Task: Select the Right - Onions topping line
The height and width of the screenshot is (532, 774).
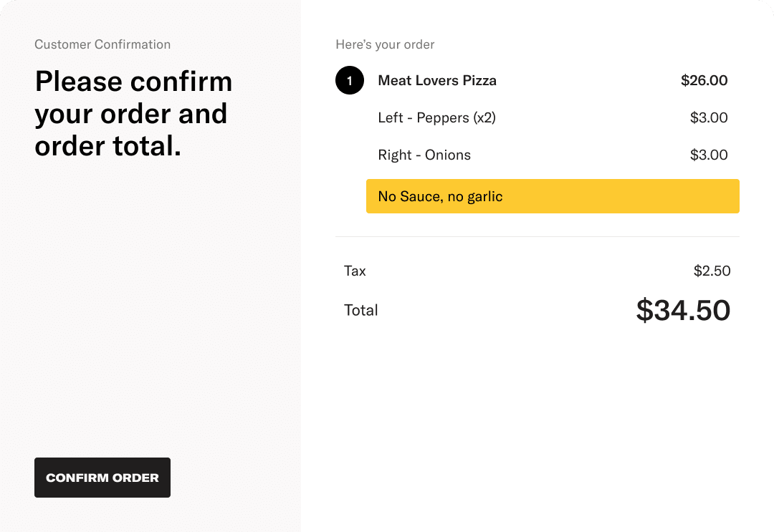Action: (424, 155)
